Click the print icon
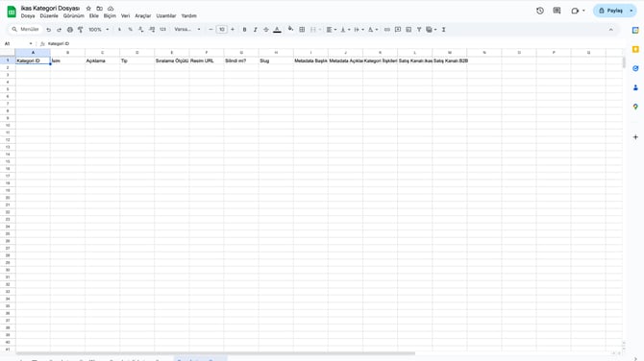The image size is (644, 361). point(70,30)
